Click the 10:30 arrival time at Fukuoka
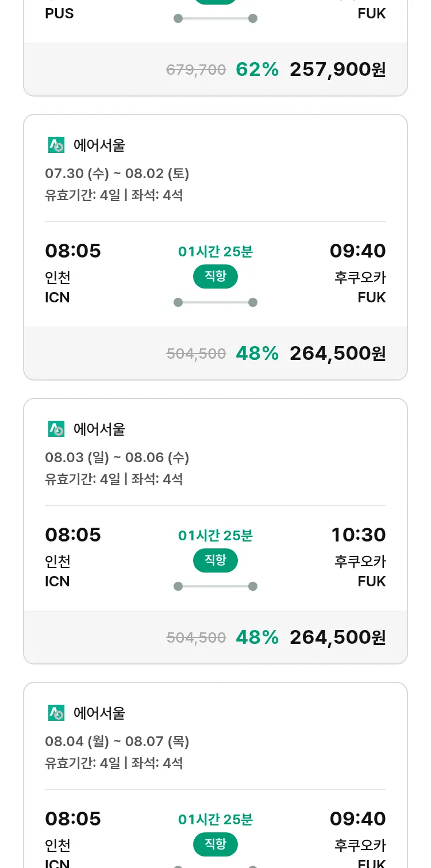 (358, 535)
